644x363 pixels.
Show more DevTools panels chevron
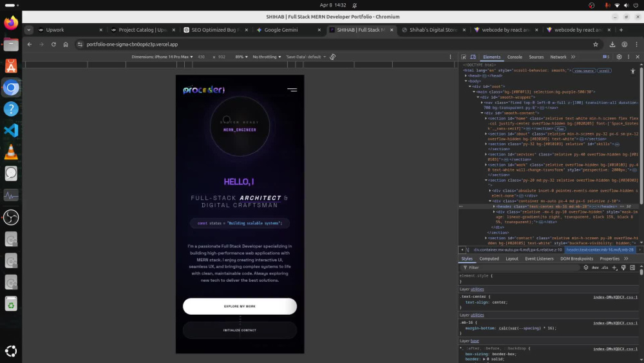coord(573,57)
